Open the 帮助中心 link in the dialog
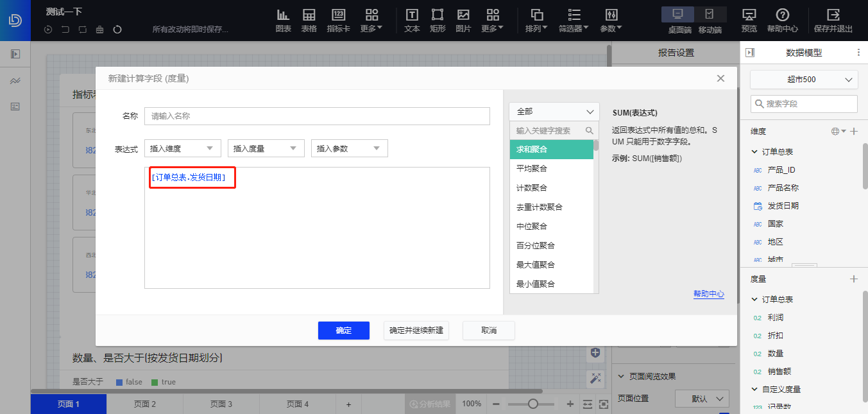868x414 pixels. point(708,294)
